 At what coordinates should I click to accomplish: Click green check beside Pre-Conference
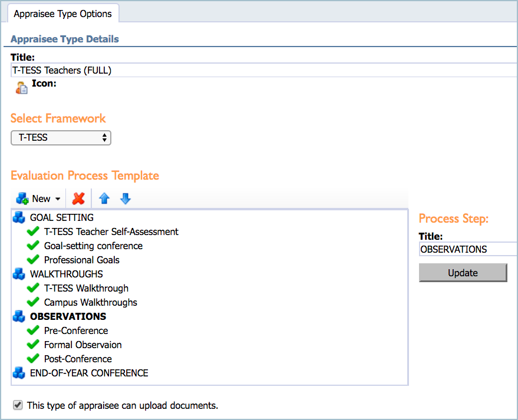coord(33,330)
